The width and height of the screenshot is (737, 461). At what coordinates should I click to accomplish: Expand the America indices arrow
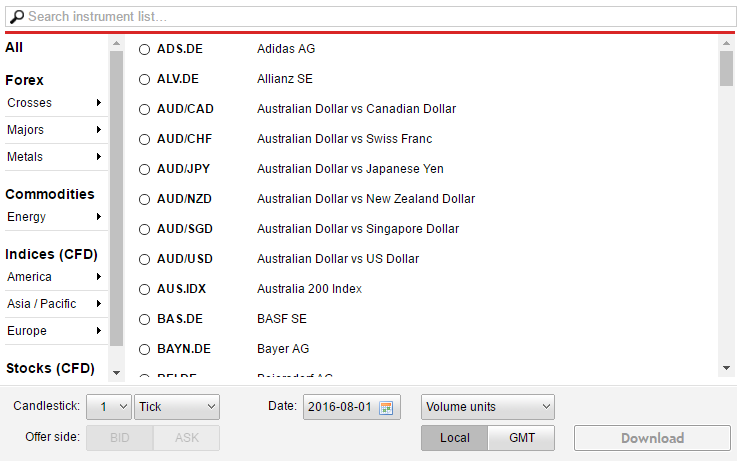pos(99,276)
